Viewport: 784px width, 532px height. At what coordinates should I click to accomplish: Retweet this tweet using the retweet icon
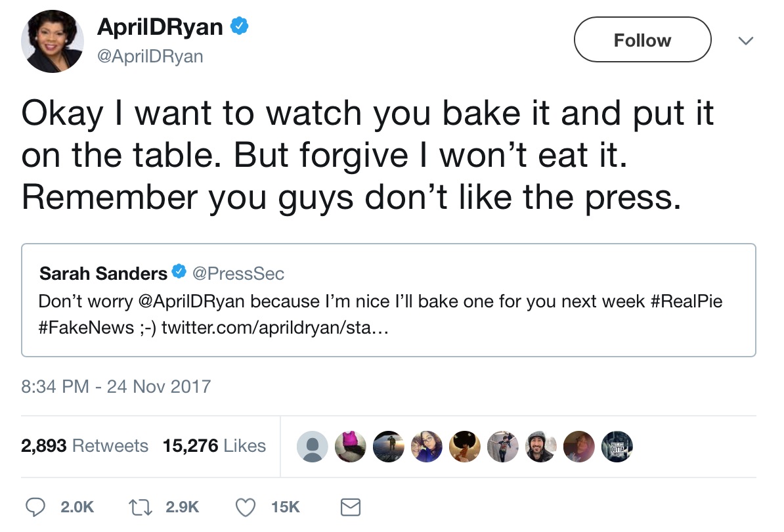[141, 506]
